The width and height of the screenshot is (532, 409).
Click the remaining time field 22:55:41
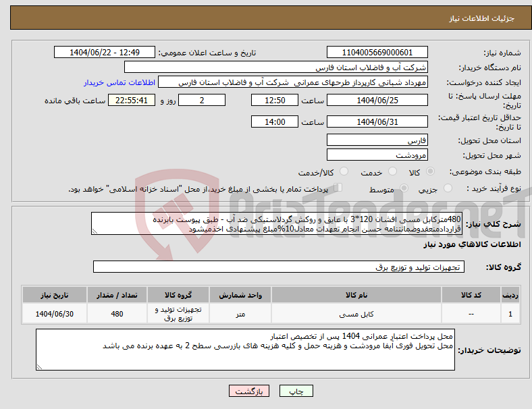(132, 100)
